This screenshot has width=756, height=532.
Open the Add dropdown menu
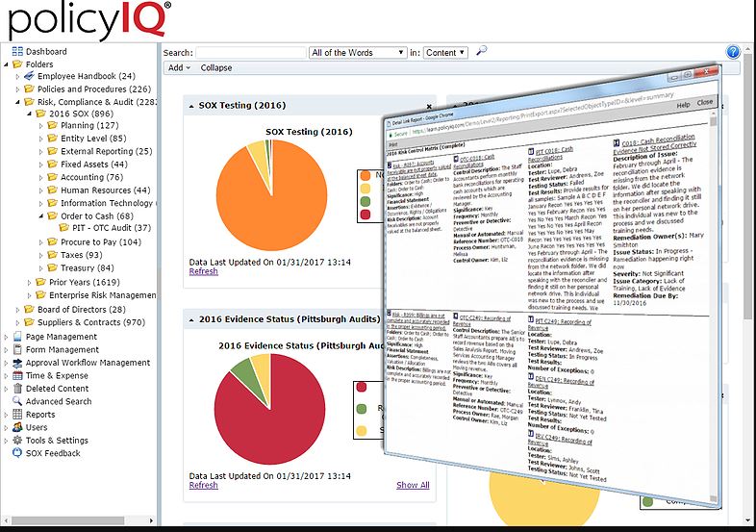179,68
